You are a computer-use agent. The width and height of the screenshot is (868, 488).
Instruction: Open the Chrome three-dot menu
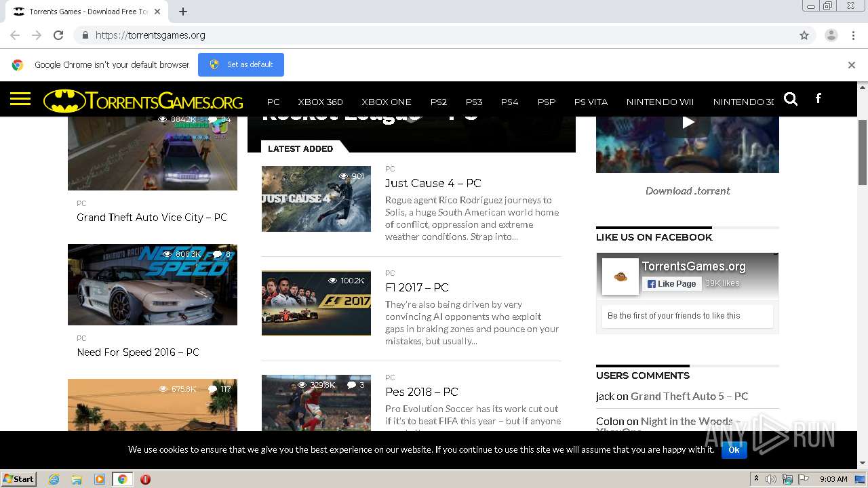pos(853,35)
